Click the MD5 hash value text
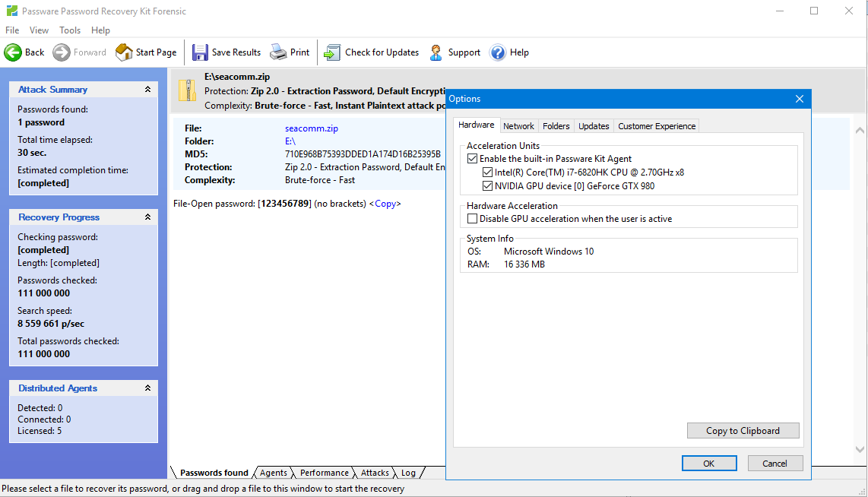 pos(363,154)
